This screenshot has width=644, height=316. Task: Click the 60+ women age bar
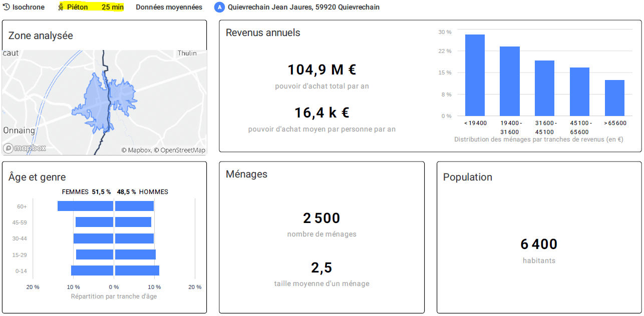(85, 206)
